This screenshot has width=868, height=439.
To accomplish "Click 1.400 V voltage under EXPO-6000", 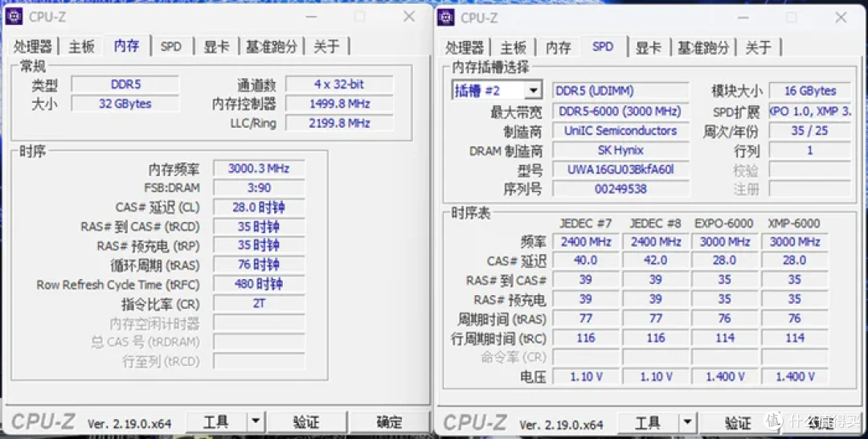I will [725, 376].
